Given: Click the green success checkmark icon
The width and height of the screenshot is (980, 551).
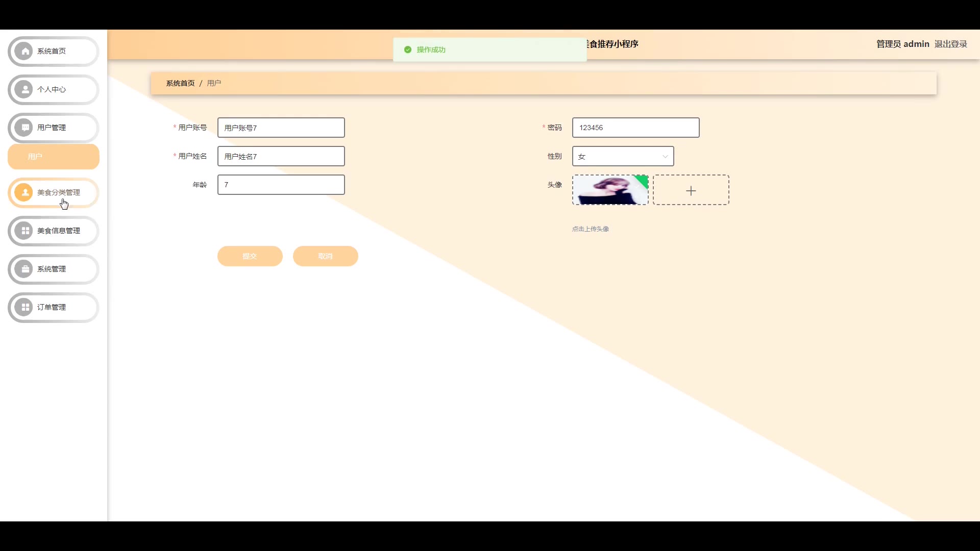Looking at the screenshot, I should pyautogui.click(x=407, y=49).
